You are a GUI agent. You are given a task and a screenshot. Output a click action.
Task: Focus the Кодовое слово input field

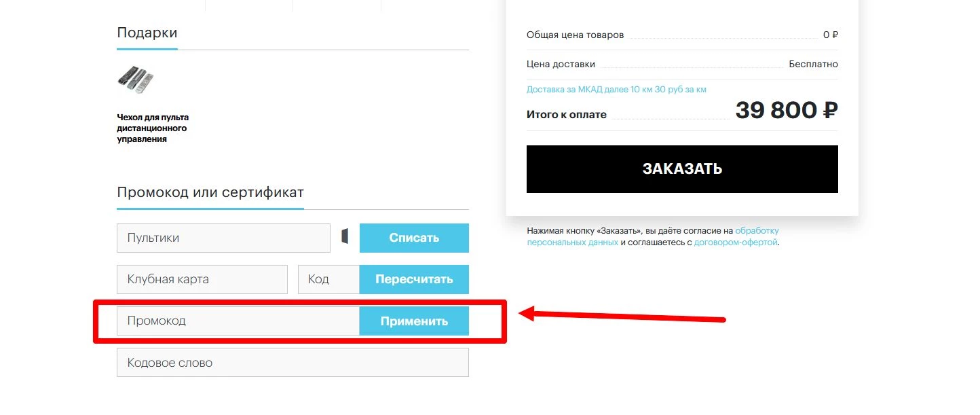pyautogui.click(x=293, y=363)
